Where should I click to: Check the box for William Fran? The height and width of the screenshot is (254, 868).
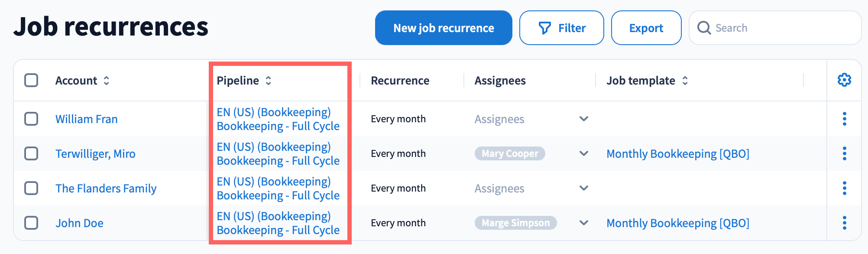(x=31, y=119)
